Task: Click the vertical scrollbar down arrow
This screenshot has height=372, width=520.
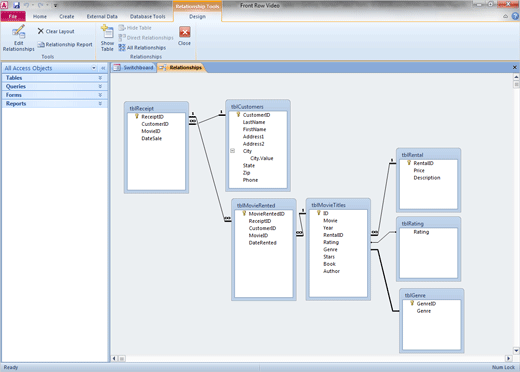Action: tap(516, 350)
